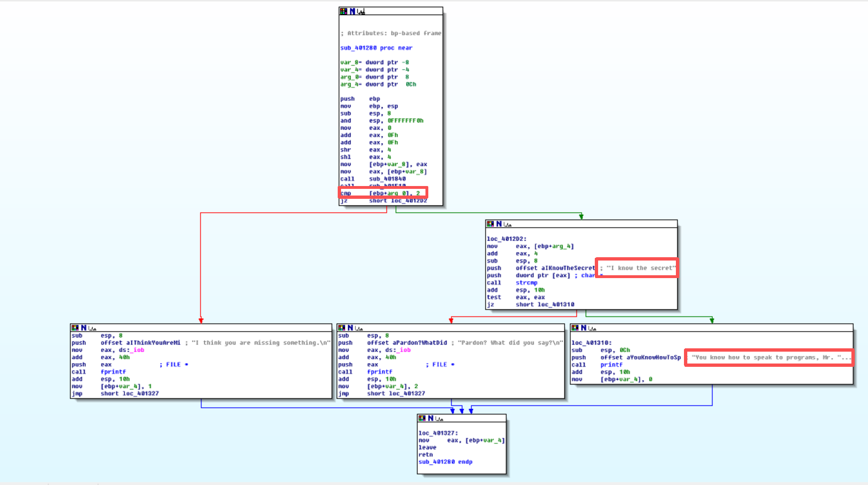Click the 'mov [ebp+var_4], 1' instruction
Viewport: 868px width, 485px height.
(x=111, y=386)
